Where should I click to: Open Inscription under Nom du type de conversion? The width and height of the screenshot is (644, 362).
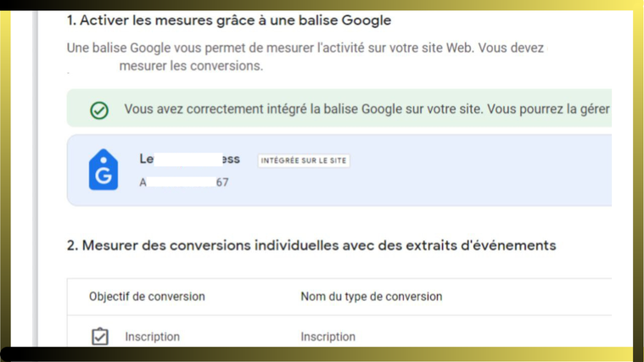coord(328,337)
